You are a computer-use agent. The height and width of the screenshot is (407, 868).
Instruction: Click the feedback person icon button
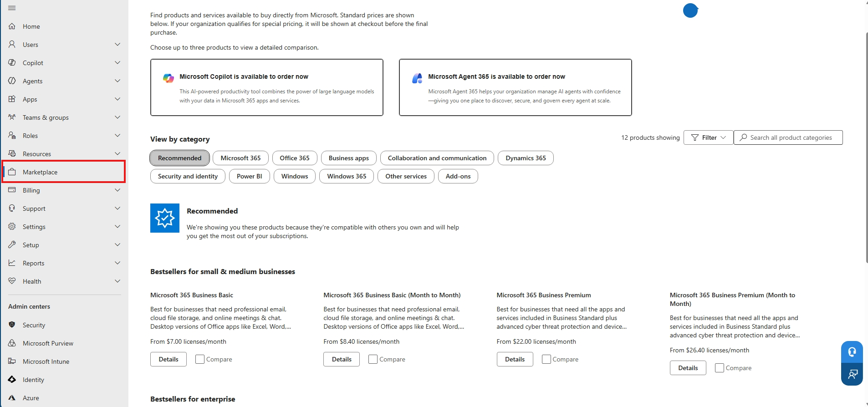coord(852,374)
